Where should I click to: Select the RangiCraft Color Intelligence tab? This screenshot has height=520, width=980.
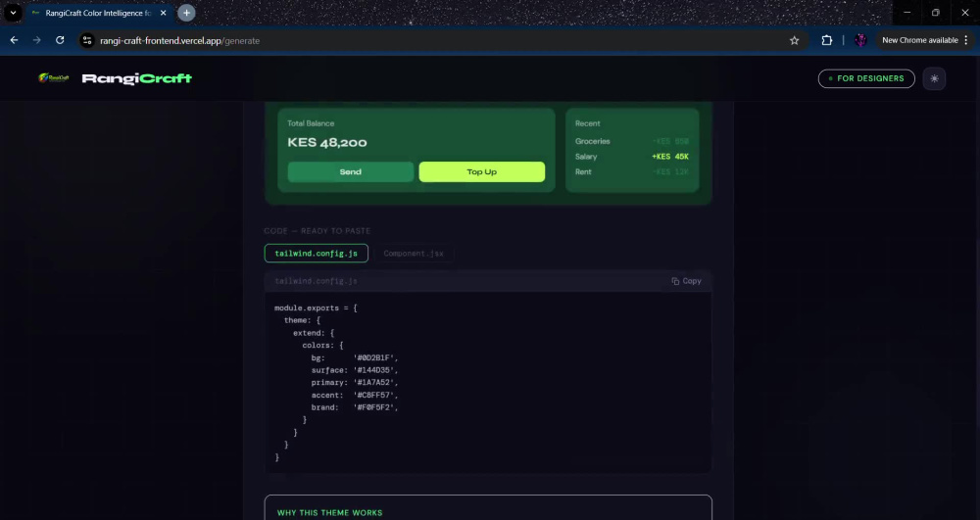[99, 13]
